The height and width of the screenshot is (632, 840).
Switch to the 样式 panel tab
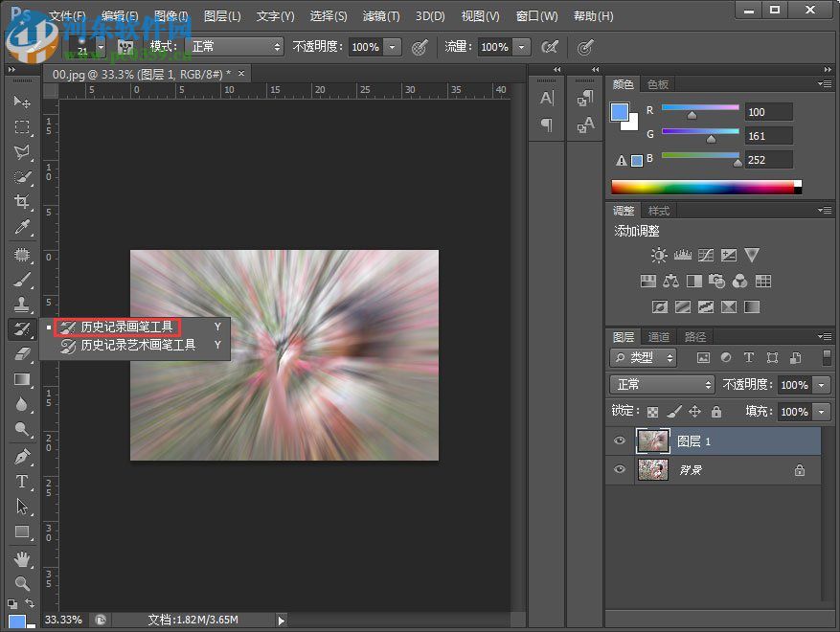click(659, 211)
